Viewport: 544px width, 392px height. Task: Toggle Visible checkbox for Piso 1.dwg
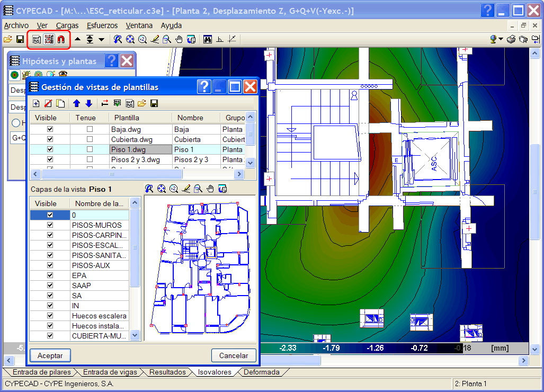coord(50,149)
